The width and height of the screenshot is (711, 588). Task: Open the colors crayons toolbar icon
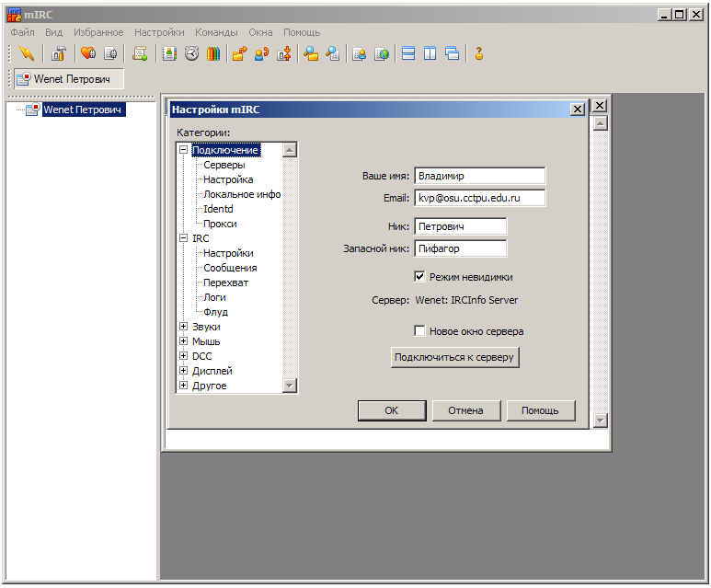213,53
